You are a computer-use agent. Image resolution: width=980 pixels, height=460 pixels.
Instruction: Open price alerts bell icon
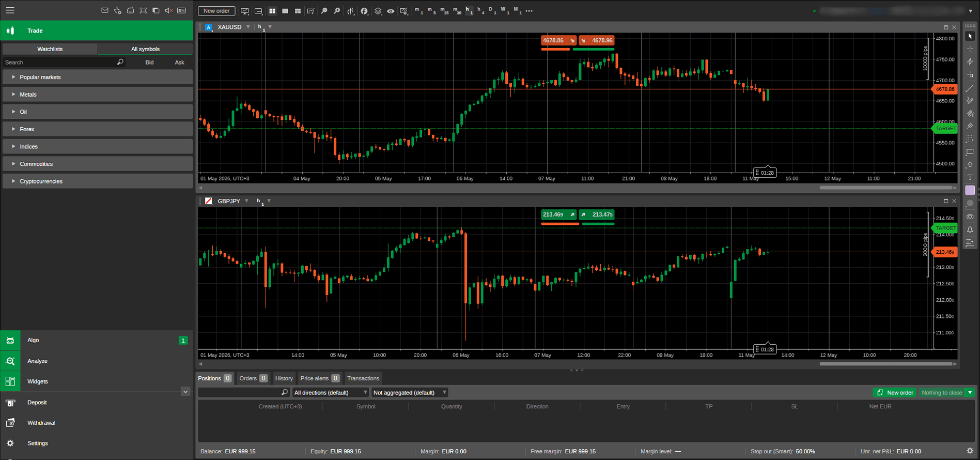point(970,229)
